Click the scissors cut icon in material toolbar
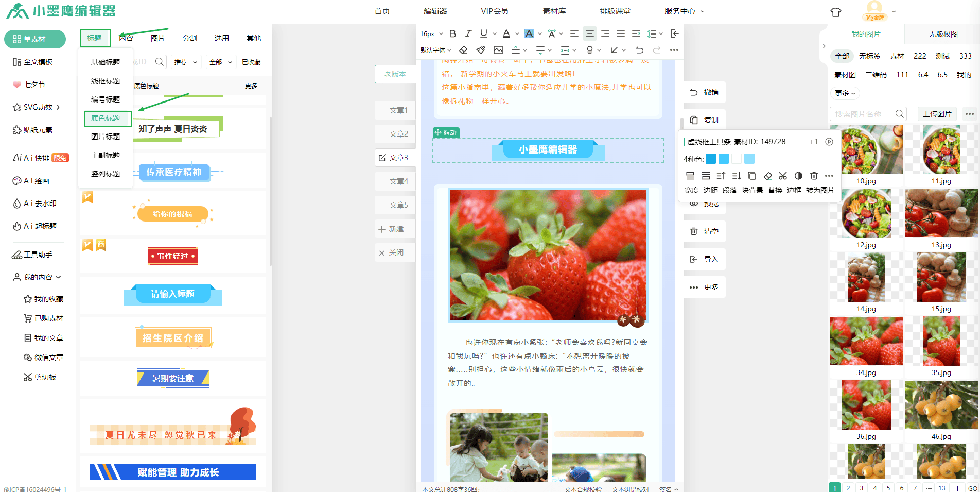Viewport: 980px width, 492px height. click(x=783, y=176)
